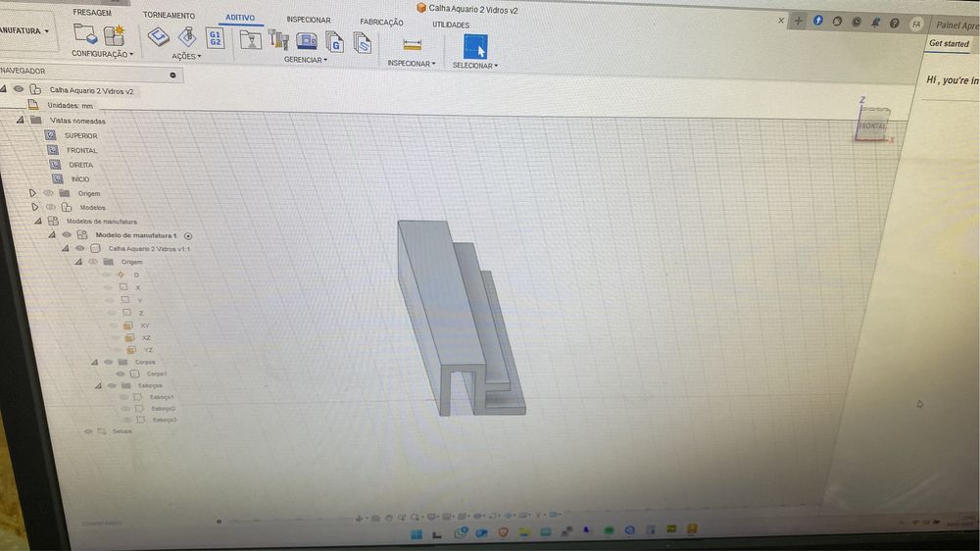Viewport: 980px width, 551px height.
Task: Click the Unidades: mm entry
Action: coord(70,105)
